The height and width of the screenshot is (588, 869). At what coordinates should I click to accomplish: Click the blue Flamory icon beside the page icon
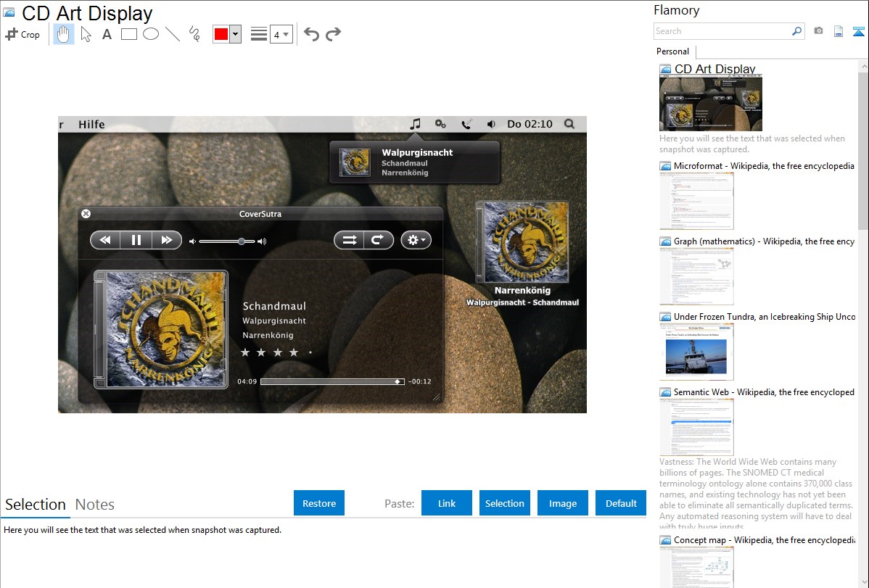pos(858,32)
